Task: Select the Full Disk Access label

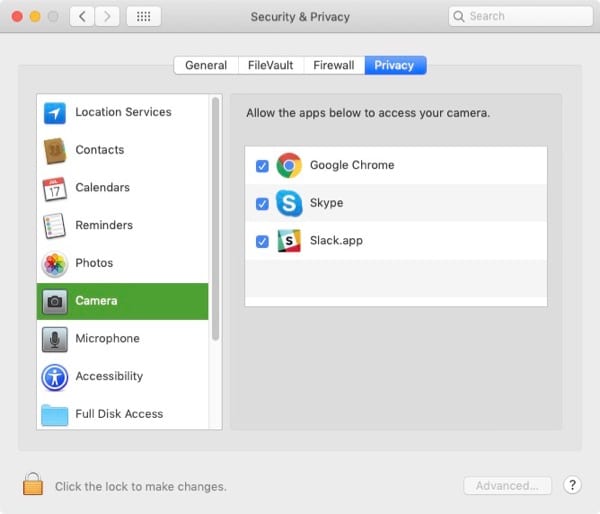Action: [119, 414]
